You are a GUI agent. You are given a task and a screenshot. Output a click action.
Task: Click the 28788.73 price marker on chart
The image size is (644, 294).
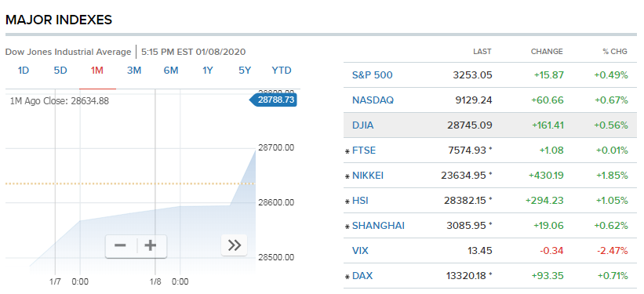click(273, 100)
